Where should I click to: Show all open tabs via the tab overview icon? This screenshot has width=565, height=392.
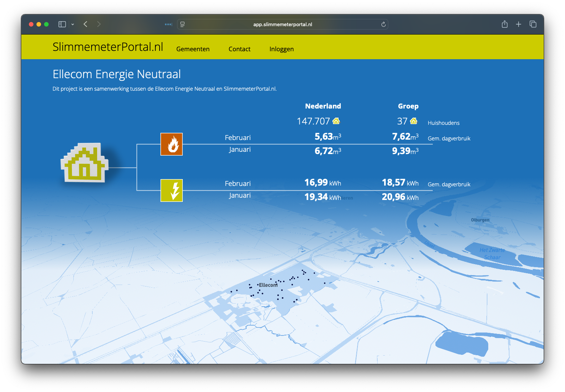(533, 24)
